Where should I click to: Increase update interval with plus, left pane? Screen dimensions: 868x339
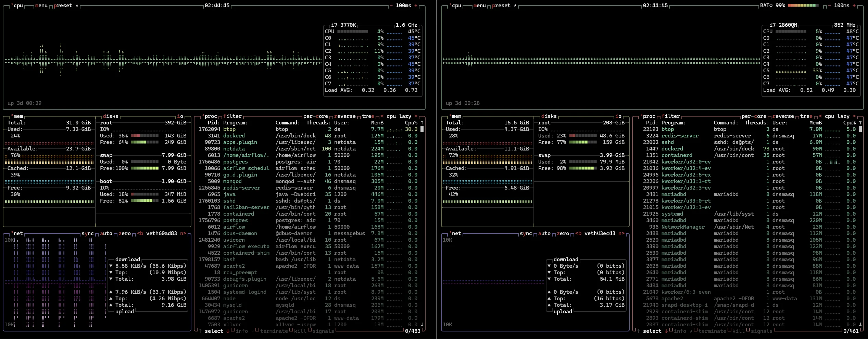(416, 5)
